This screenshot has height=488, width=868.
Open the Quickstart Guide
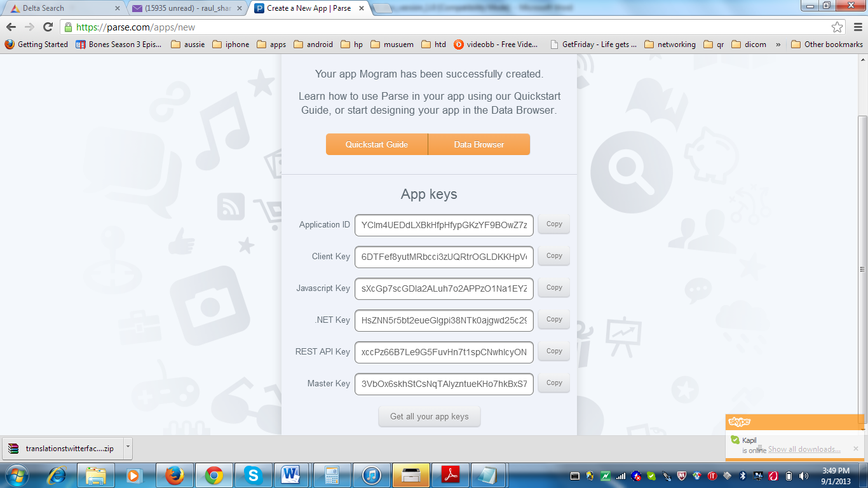tap(377, 144)
